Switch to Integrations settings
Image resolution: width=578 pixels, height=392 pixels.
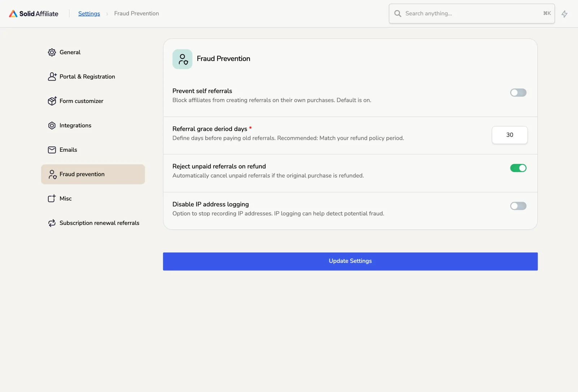(93, 125)
